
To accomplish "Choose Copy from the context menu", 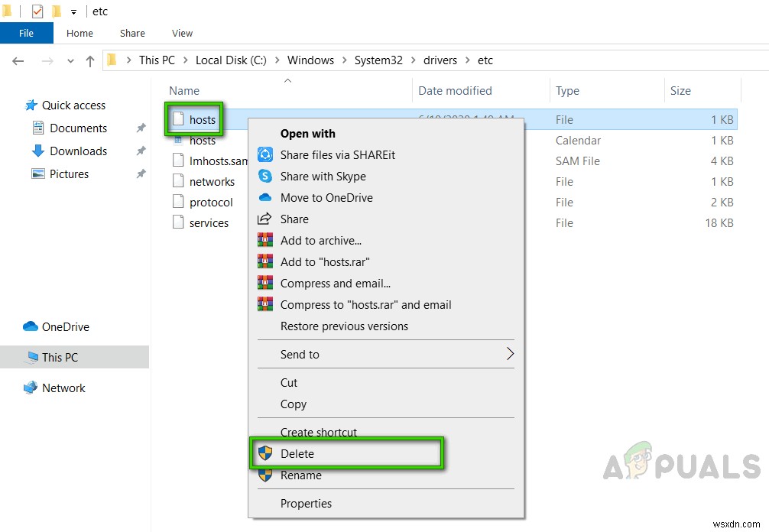I will point(386,404).
